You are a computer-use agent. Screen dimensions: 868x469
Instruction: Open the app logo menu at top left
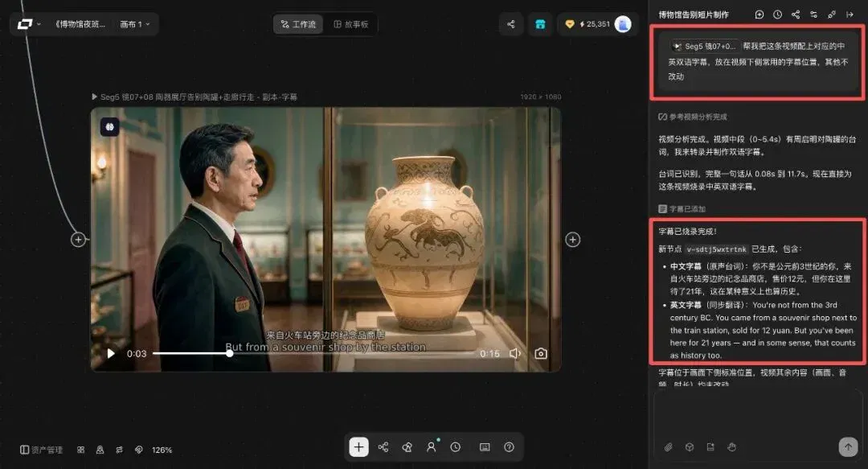point(28,24)
